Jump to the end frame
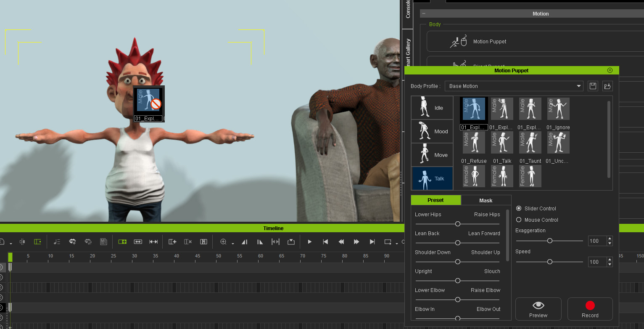This screenshot has width=644, height=329. (x=372, y=242)
